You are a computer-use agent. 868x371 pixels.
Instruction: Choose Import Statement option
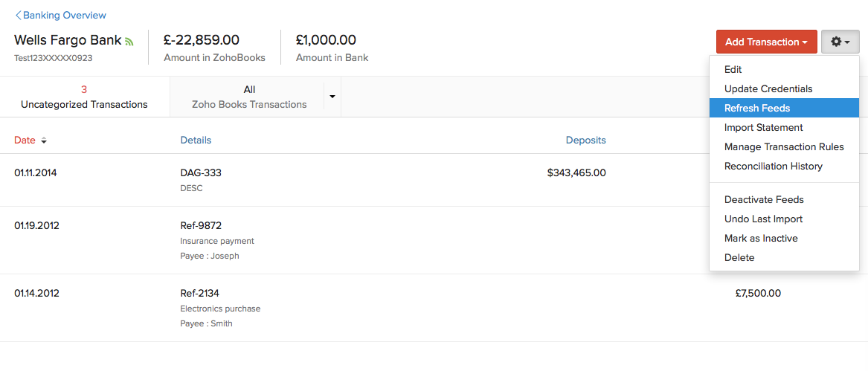click(x=763, y=127)
